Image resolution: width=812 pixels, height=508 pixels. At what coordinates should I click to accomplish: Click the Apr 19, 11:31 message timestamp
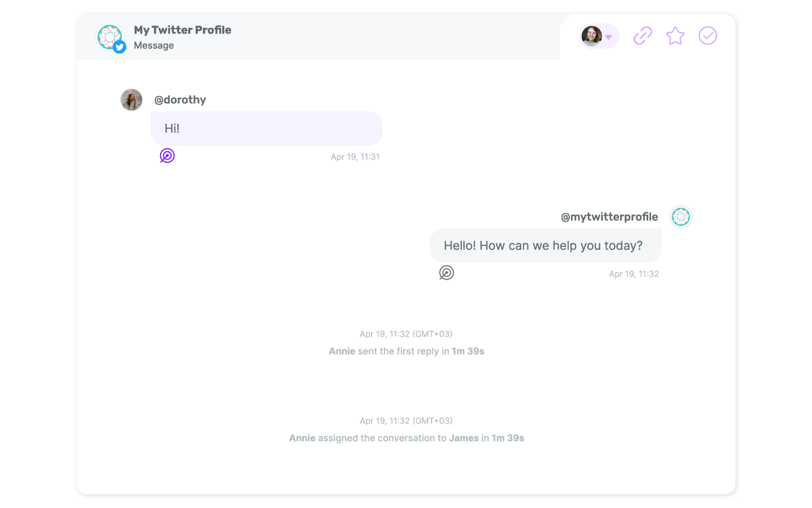pos(355,157)
